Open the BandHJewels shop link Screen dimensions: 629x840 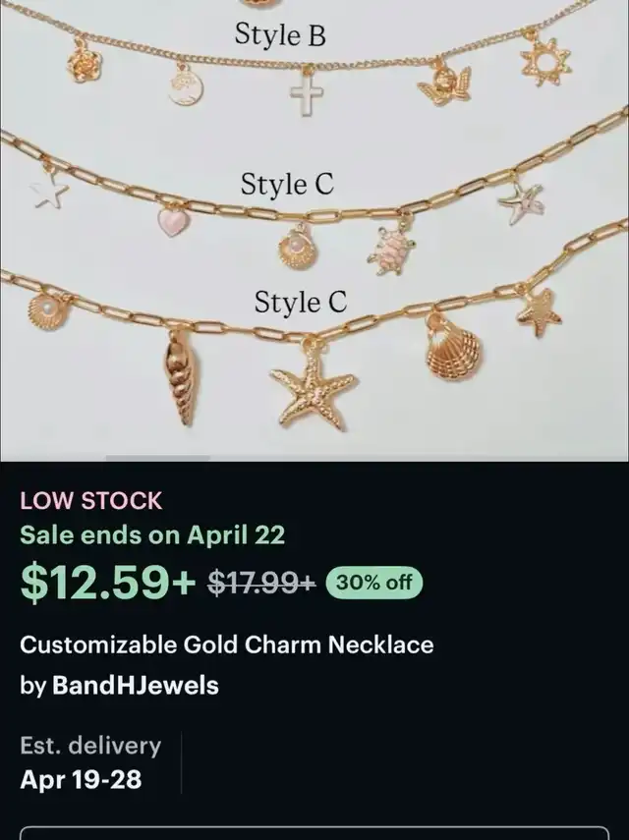click(x=135, y=685)
